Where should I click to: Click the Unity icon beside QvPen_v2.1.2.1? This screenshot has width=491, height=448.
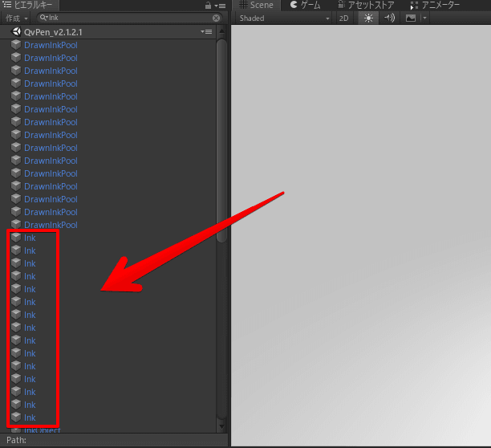[x=16, y=31]
